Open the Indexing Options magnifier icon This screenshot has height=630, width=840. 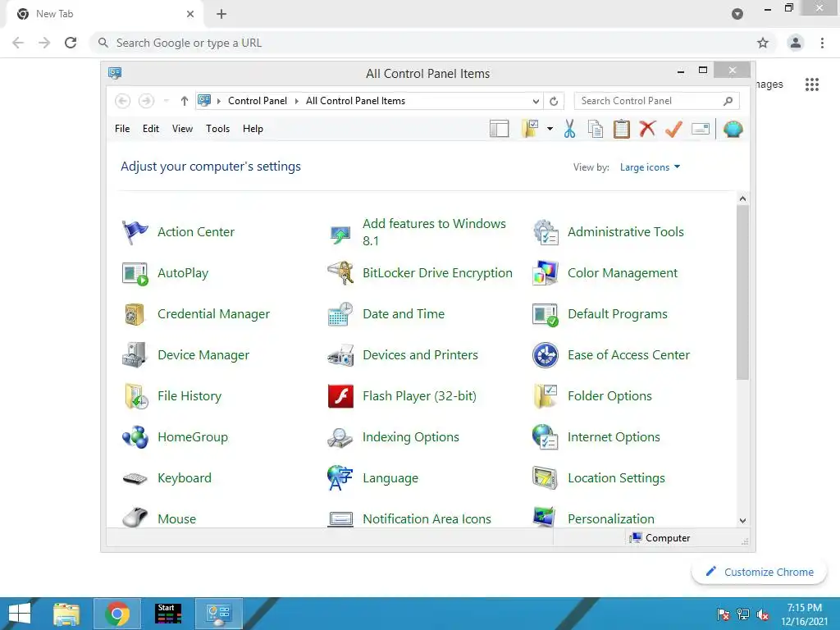click(x=340, y=438)
